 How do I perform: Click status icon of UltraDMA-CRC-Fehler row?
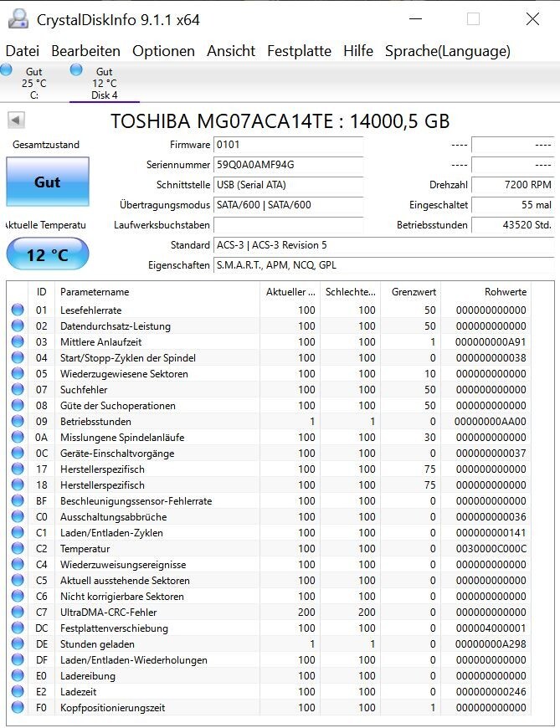tap(18, 612)
